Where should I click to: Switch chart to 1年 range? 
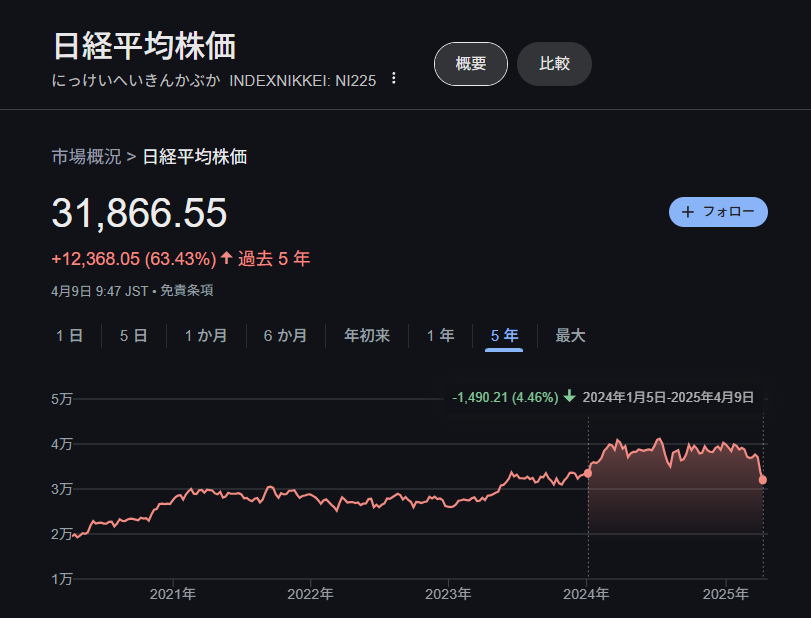440,336
